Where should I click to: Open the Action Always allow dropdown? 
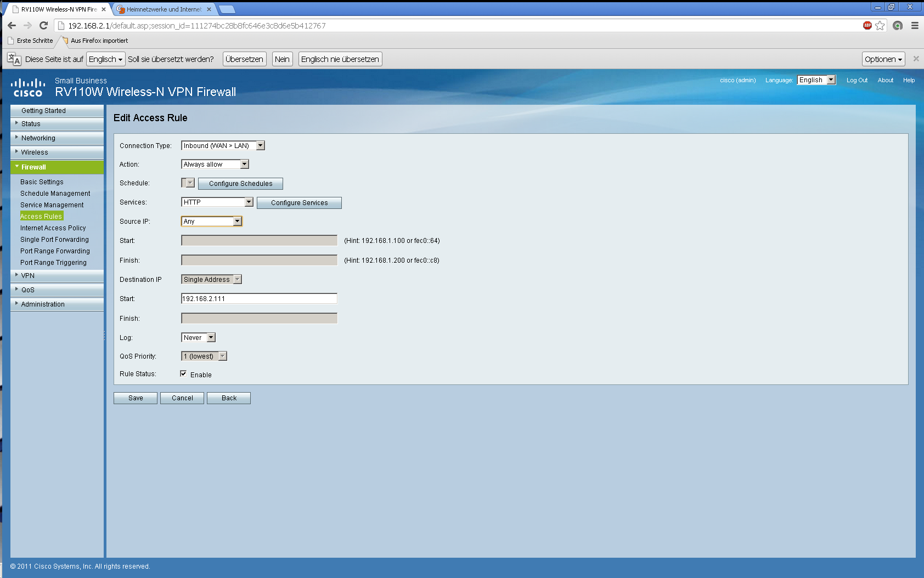[215, 165]
